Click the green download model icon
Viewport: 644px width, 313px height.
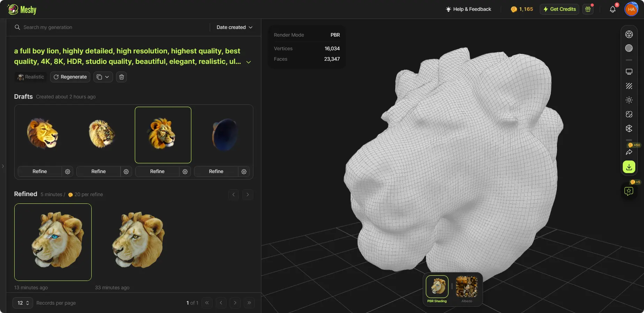629,167
